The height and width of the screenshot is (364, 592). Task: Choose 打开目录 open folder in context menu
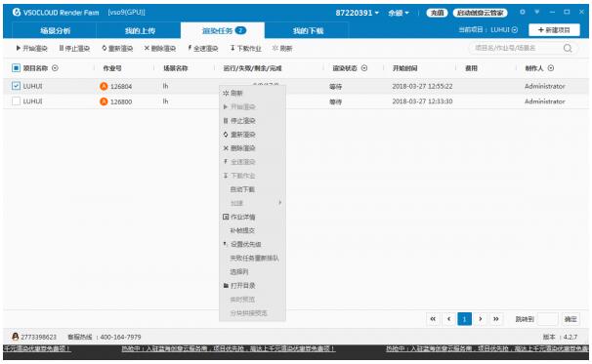pos(252,286)
